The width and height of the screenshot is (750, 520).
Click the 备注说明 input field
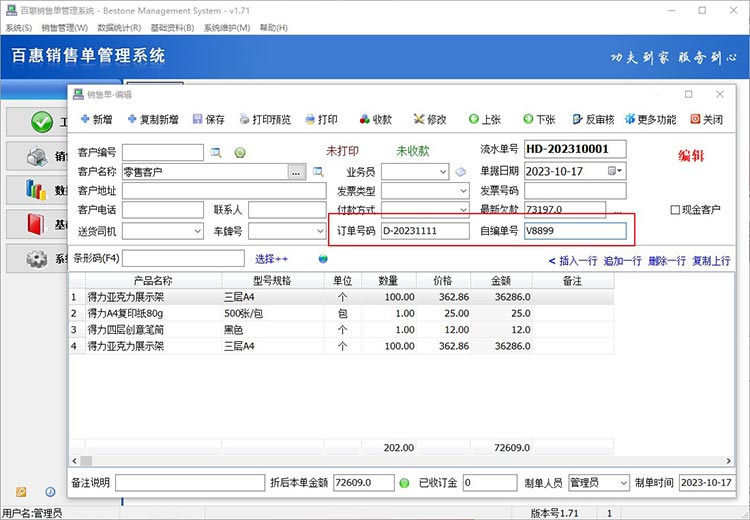[x=190, y=483]
